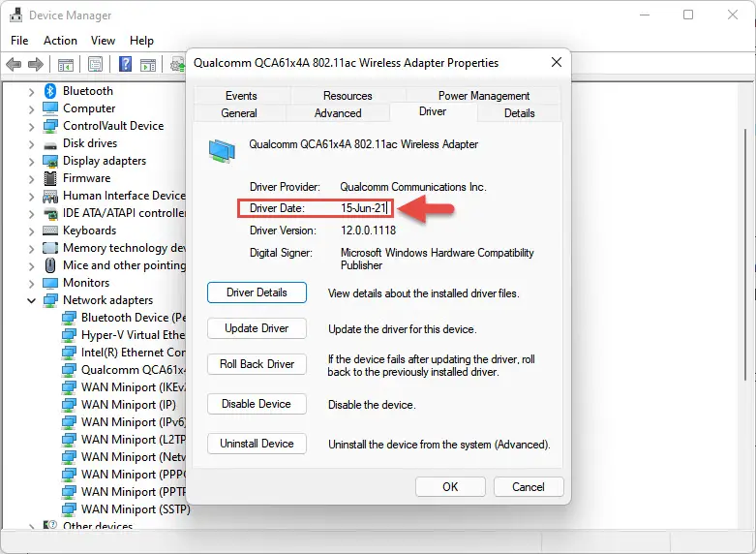Screen dimensions: 756x554
Task: Click the Mice and other pointing icon
Action: click(50, 265)
